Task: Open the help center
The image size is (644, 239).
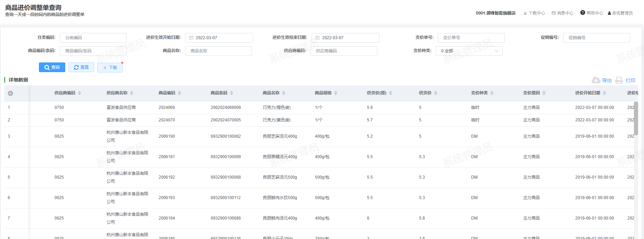Action: pos(592,13)
